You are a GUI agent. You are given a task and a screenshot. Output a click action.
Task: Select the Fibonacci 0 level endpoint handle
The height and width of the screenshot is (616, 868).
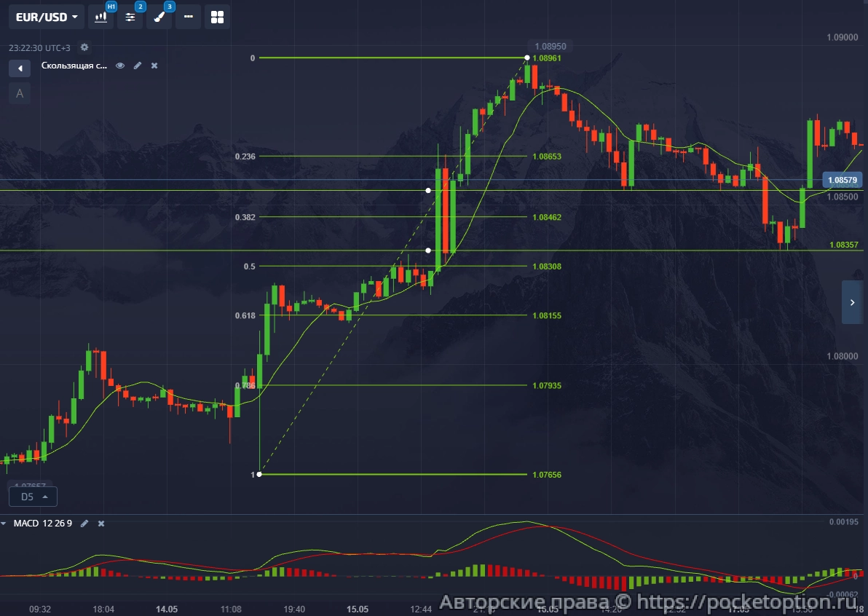[526, 58]
